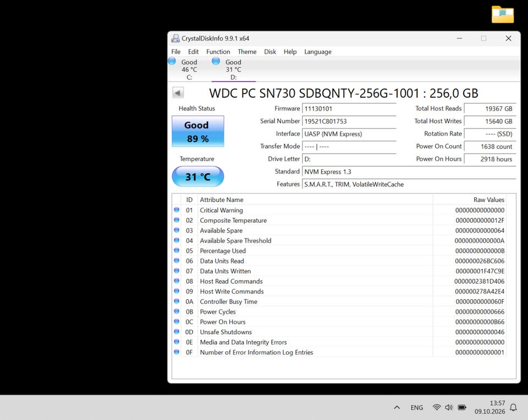Select the D: disk tab
This screenshot has height=420, width=528.
click(233, 69)
